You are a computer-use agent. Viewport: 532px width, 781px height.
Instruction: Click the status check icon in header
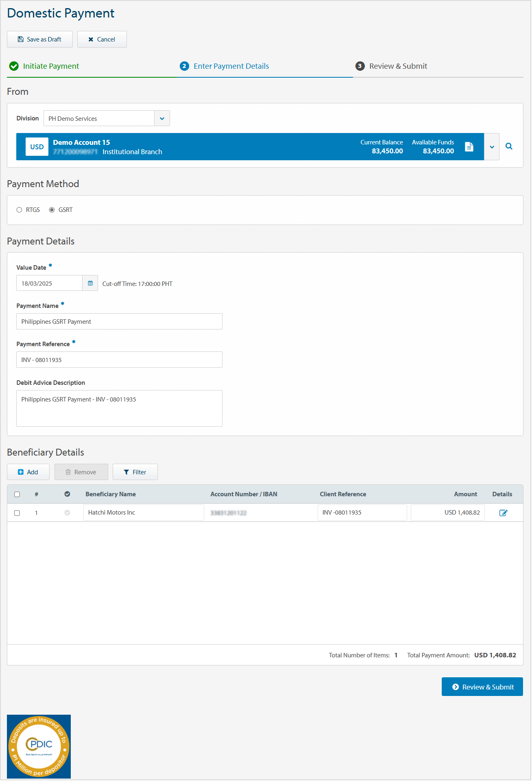(67, 494)
